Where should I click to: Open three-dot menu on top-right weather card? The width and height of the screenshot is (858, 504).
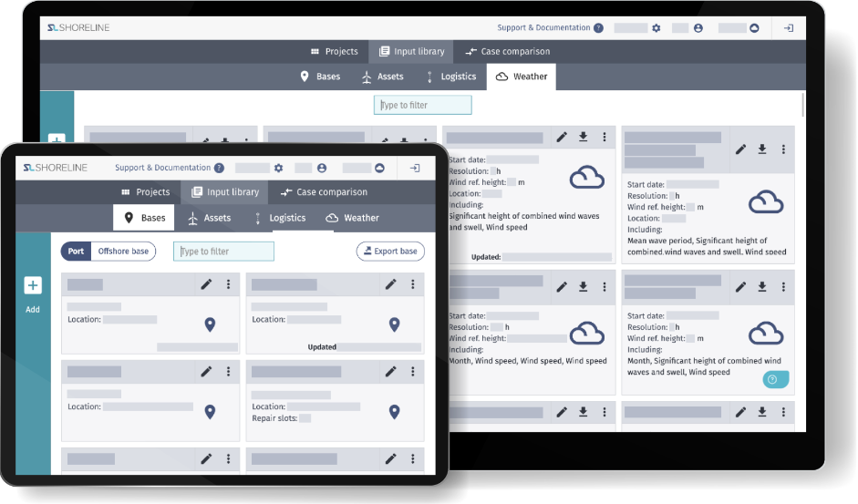click(783, 149)
